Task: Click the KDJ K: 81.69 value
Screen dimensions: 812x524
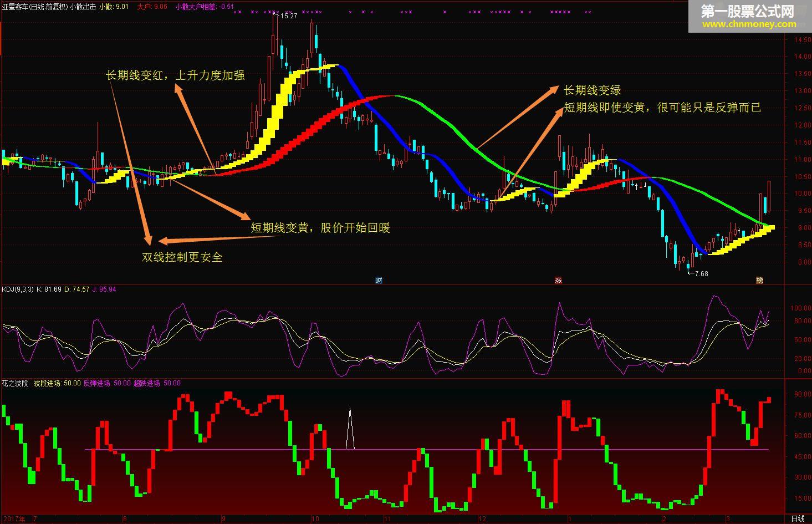Action: [49, 289]
